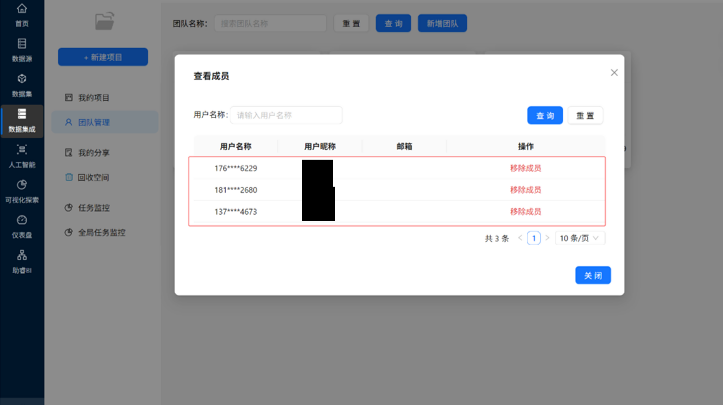Open 团队管理 menu item
This screenshot has width=723, height=405.
[x=105, y=122]
